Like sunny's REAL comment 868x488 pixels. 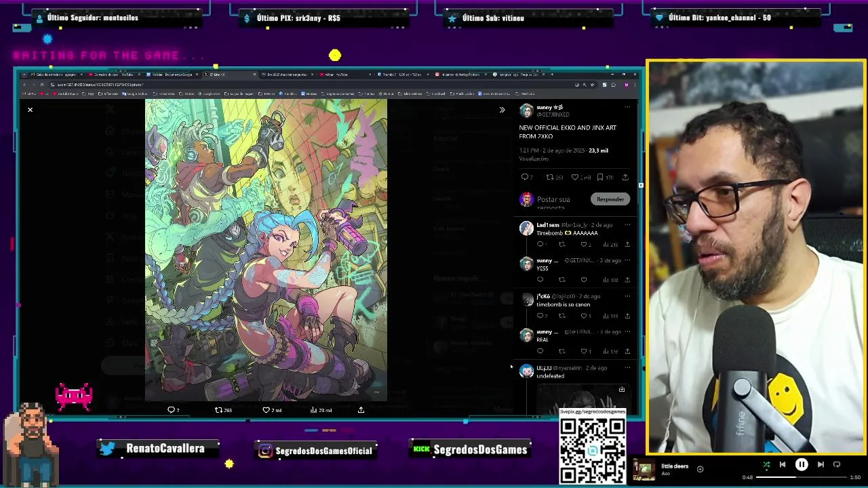[x=584, y=351]
